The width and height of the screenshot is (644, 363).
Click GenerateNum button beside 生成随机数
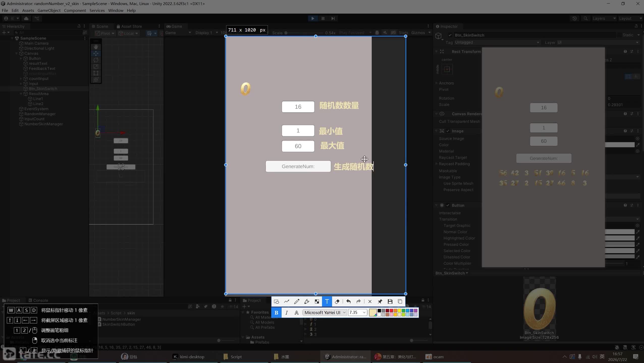pyautogui.click(x=298, y=166)
